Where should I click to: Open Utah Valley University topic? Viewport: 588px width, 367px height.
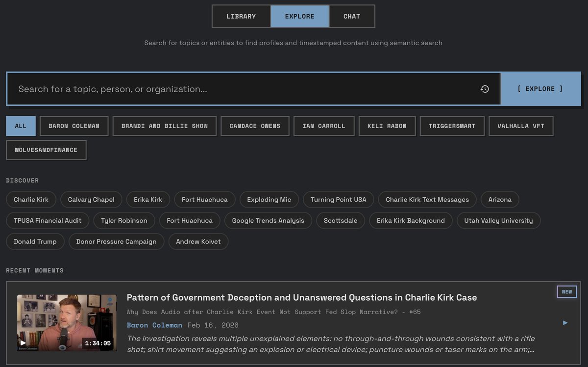[498, 221]
